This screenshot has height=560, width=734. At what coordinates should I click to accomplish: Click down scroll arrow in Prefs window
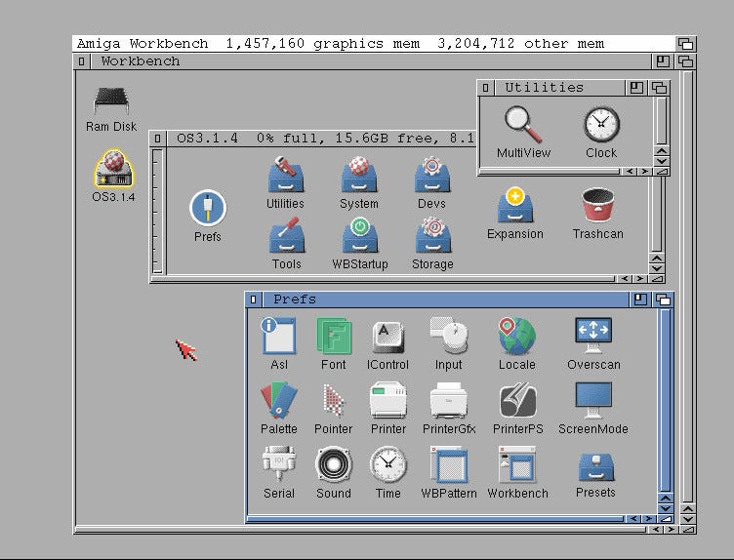(x=666, y=508)
